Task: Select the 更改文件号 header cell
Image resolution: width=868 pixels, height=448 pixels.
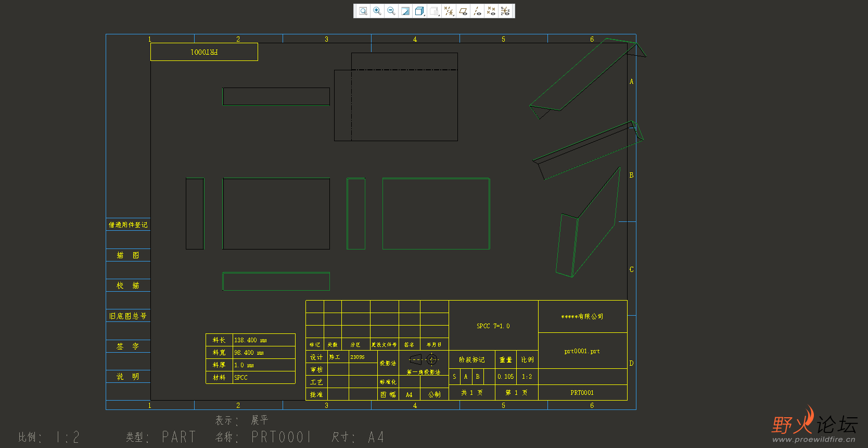Action: [x=384, y=344]
